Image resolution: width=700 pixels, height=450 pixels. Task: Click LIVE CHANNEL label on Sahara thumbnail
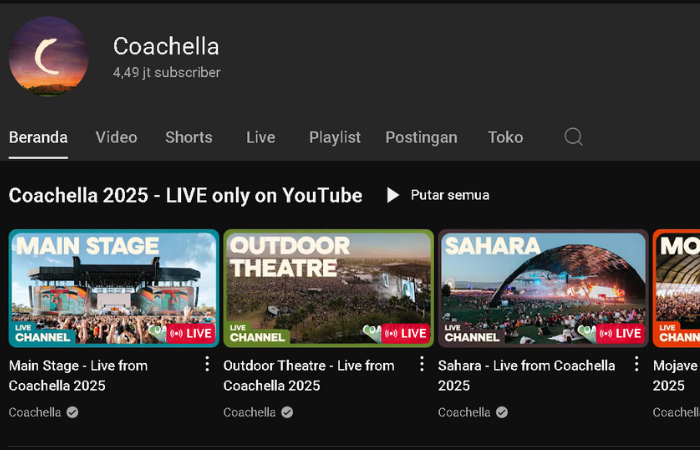[472, 333]
